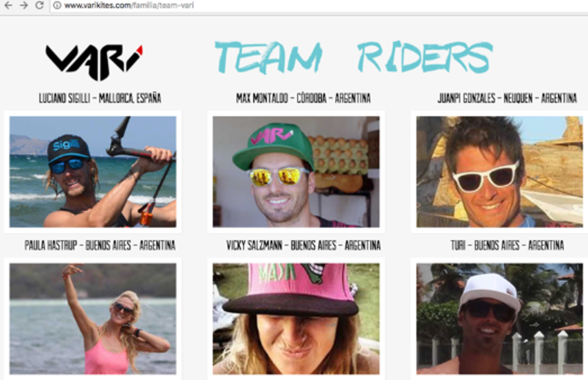Open Paula Hastrup's rider photo
Viewport: 588px width, 380px height.
click(x=93, y=319)
